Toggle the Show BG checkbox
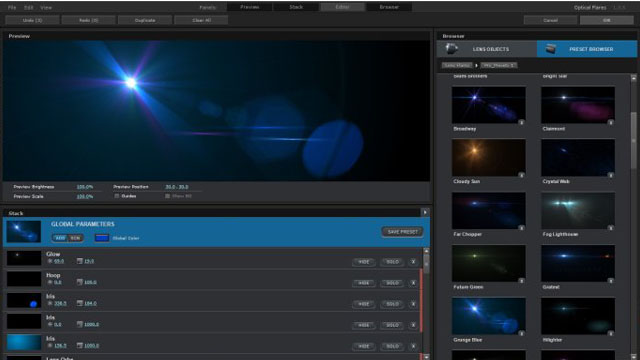Image resolution: width=640 pixels, height=360 pixels. 167,196
